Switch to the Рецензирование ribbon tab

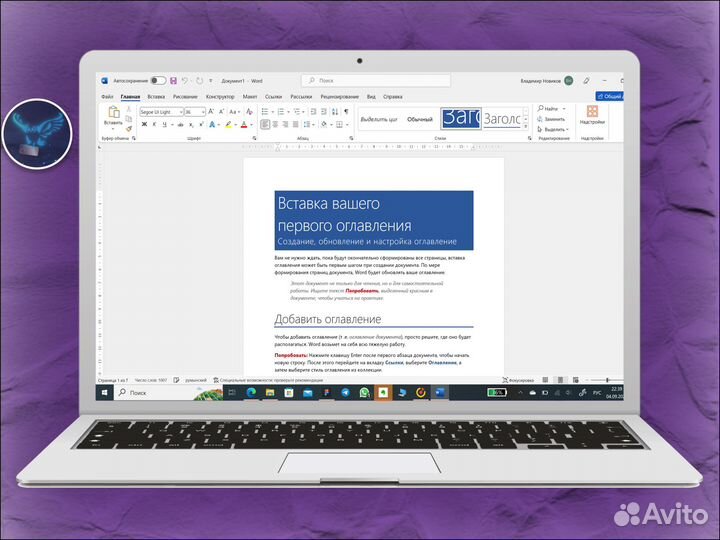[x=339, y=97]
